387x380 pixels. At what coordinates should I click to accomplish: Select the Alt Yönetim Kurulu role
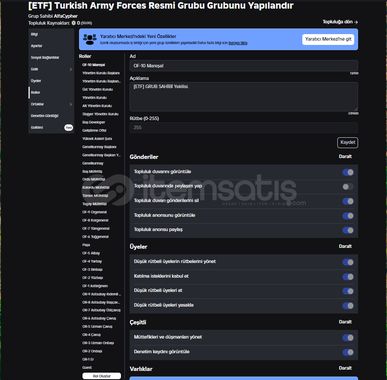point(97,106)
